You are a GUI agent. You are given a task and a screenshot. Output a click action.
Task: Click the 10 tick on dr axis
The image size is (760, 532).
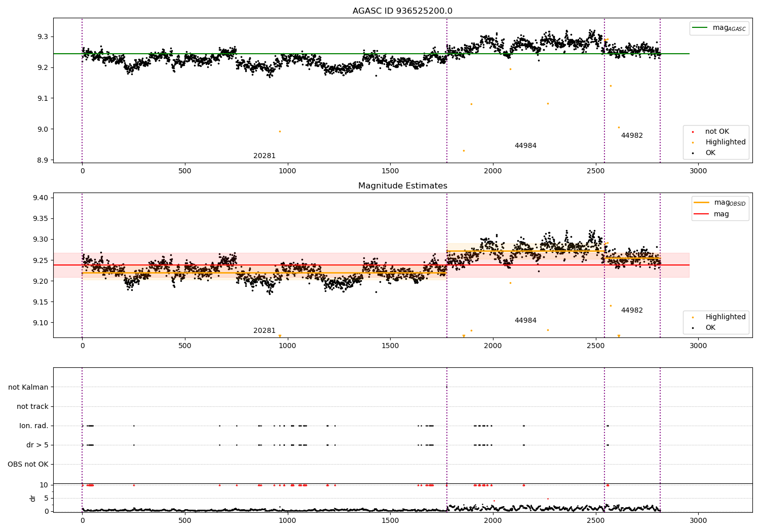pyautogui.click(x=44, y=485)
